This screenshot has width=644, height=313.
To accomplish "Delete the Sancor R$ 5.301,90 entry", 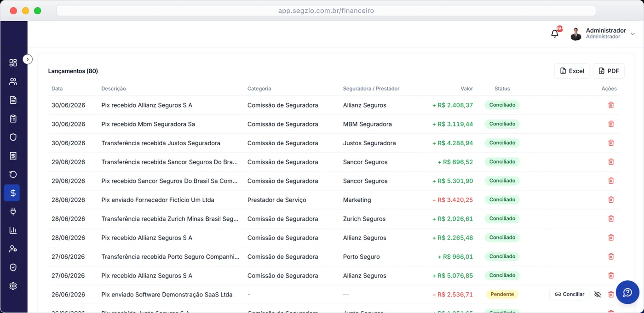I will pyautogui.click(x=611, y=181).
